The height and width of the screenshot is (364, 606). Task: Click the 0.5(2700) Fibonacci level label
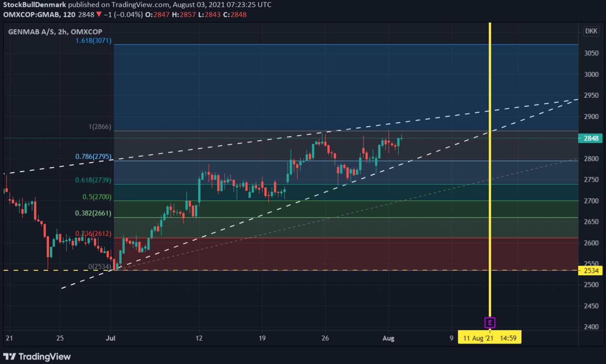pyautogui.click(x=97, y=197)
